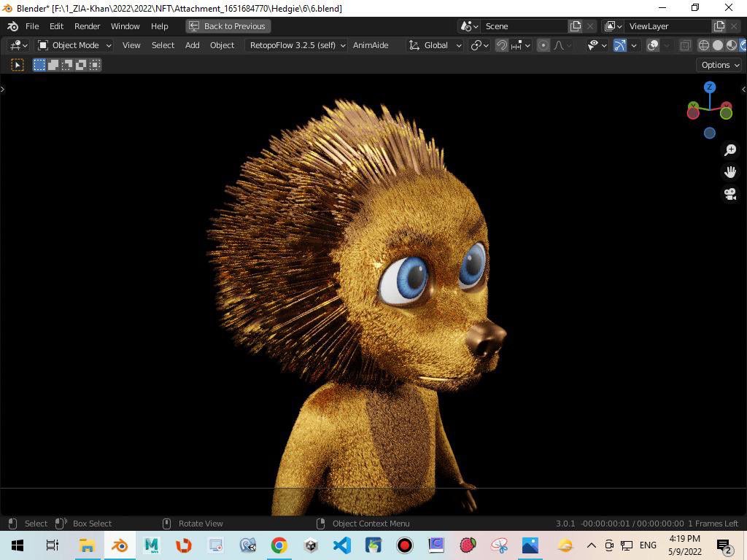
Task: Open the editor type selector dropdown
Action: point(19,45)
